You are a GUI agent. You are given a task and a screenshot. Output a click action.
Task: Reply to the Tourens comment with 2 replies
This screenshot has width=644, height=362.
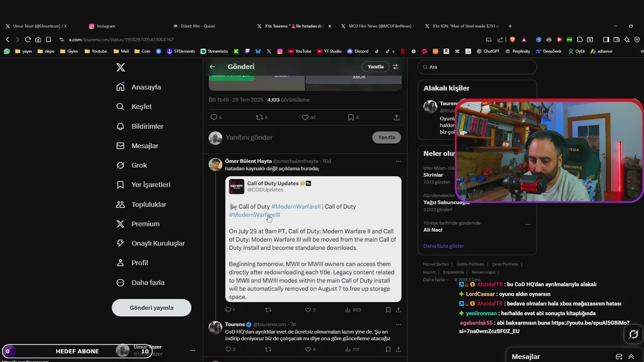(230, 349)
